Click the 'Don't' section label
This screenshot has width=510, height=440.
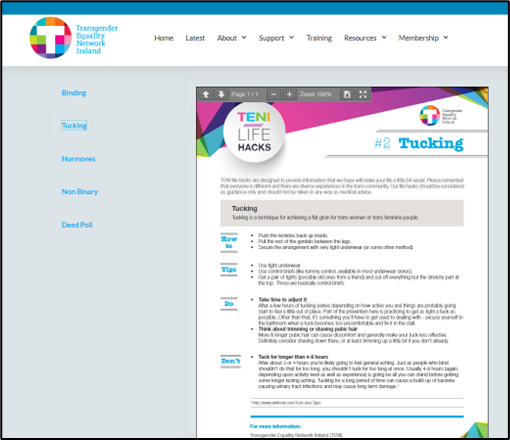231,361
